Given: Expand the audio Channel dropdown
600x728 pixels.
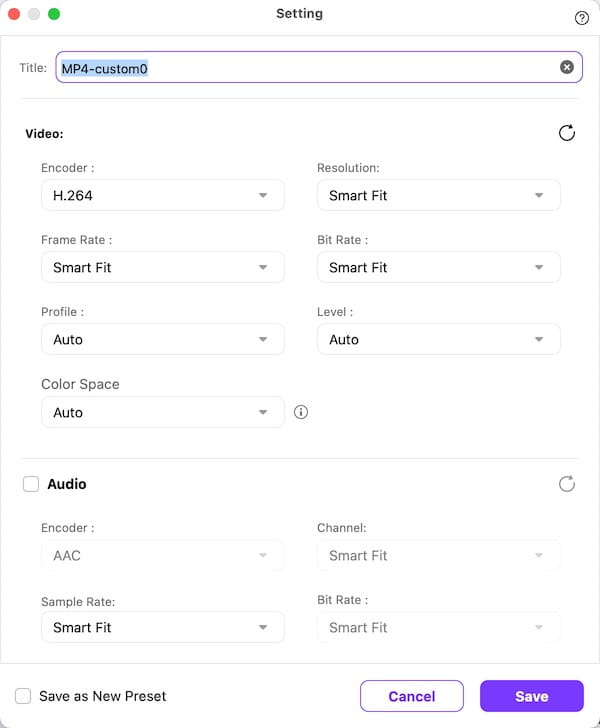Looking at the screenshot, I should (438, 556).
